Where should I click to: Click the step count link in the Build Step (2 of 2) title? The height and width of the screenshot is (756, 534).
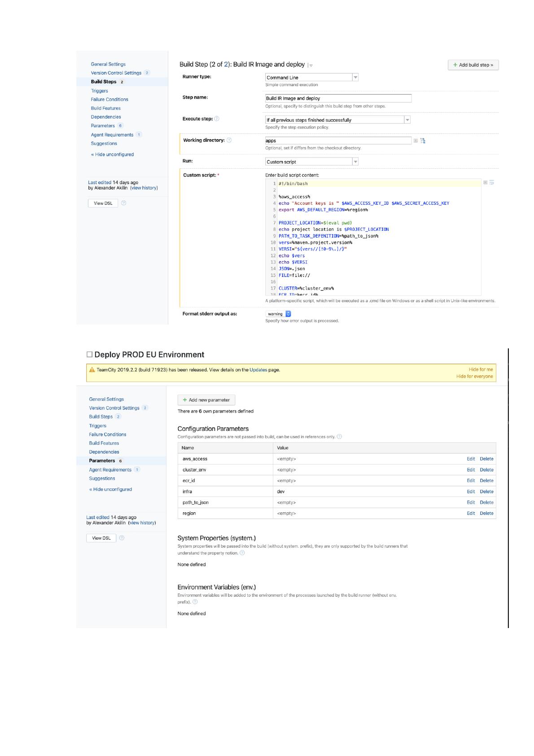226,64
